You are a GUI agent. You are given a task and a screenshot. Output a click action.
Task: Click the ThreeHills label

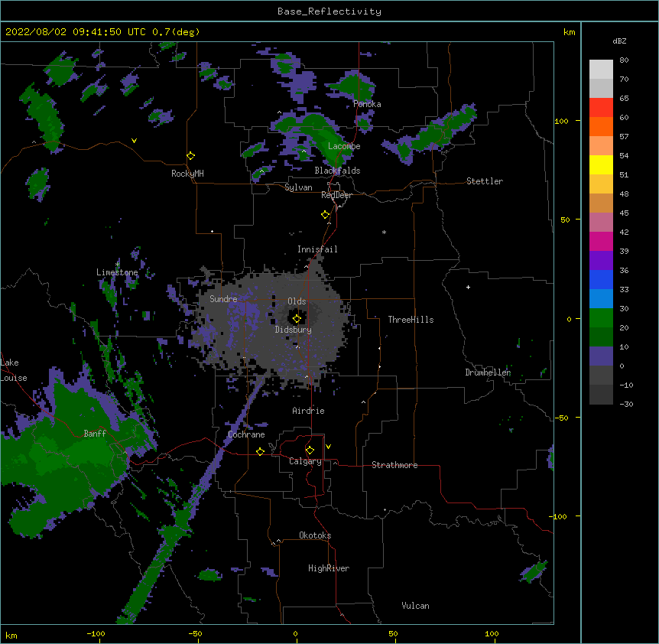coord(411,320)
